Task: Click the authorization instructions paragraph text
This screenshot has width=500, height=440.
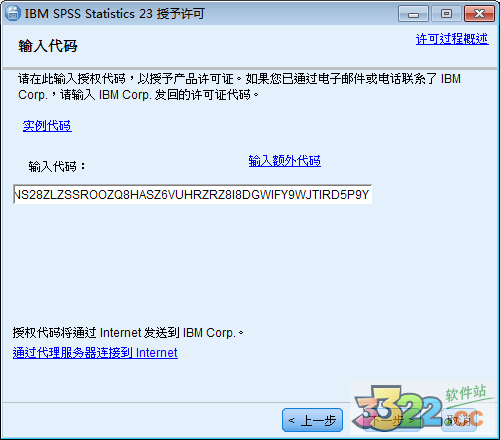Action: [239, 87]
